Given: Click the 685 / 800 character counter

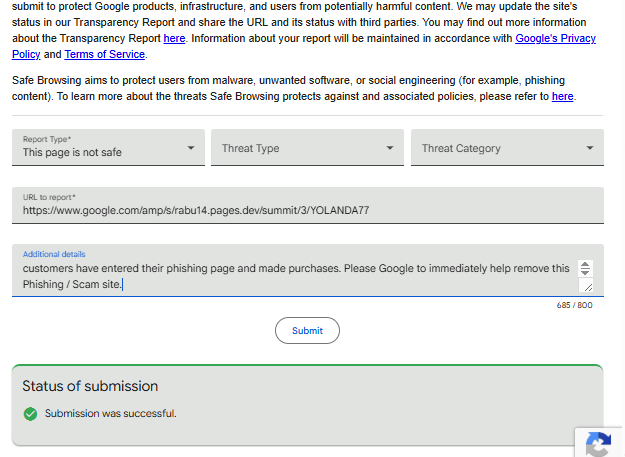Looking at the screenshot, I should click(574, 305).
